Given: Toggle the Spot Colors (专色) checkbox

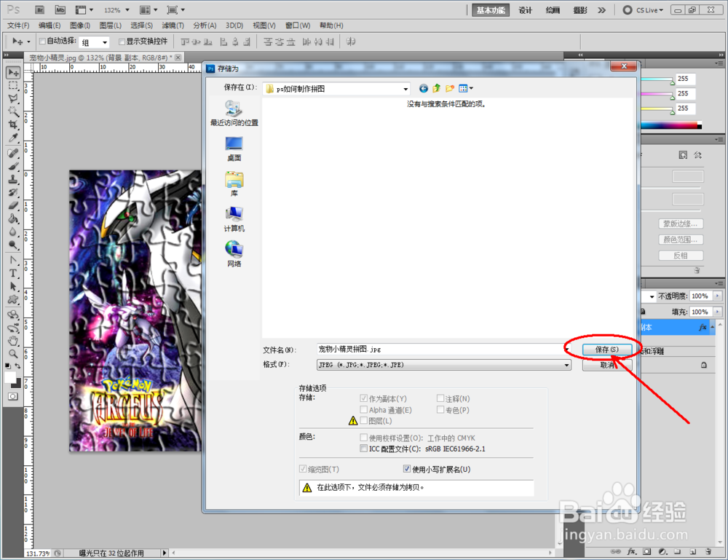Looking at the screenshot, I should coord(440,409).
